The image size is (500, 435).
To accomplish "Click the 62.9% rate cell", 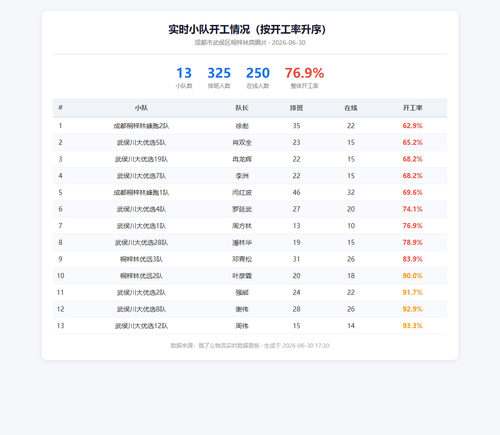I will pyautogui.click(x=412, y=126).
